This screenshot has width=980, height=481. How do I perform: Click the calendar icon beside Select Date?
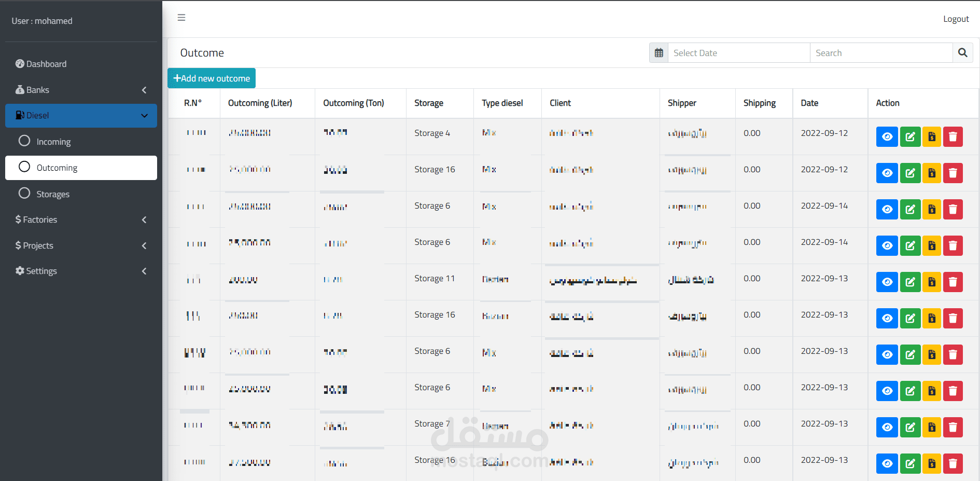659,53
